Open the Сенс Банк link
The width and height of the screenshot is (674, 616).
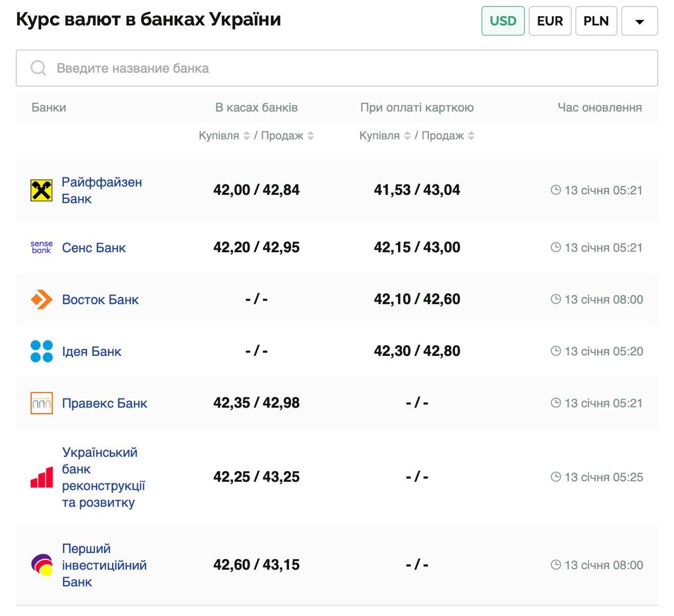pyautogui.click(x=94, y=248)
